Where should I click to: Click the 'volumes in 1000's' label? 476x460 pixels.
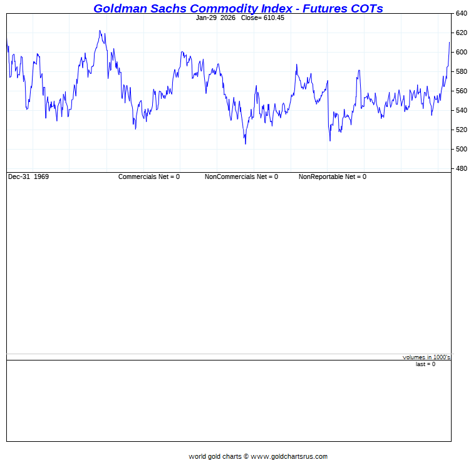point(427,357)
